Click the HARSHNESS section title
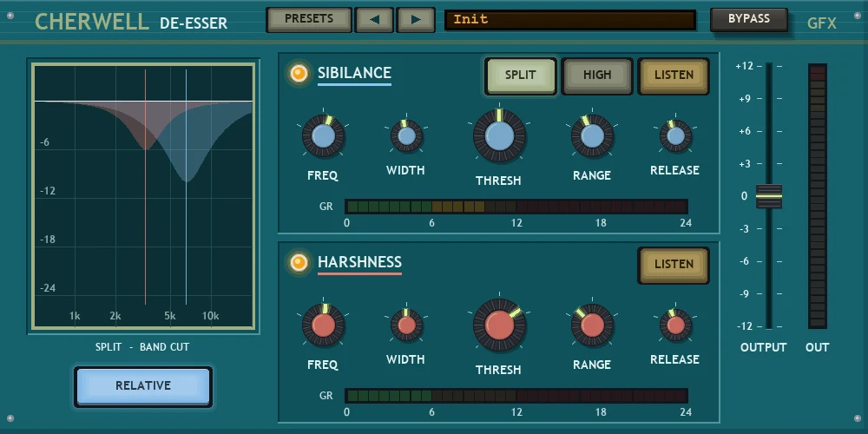The height and width of the screenshot is (434, 868). click(x=360, y=262)
